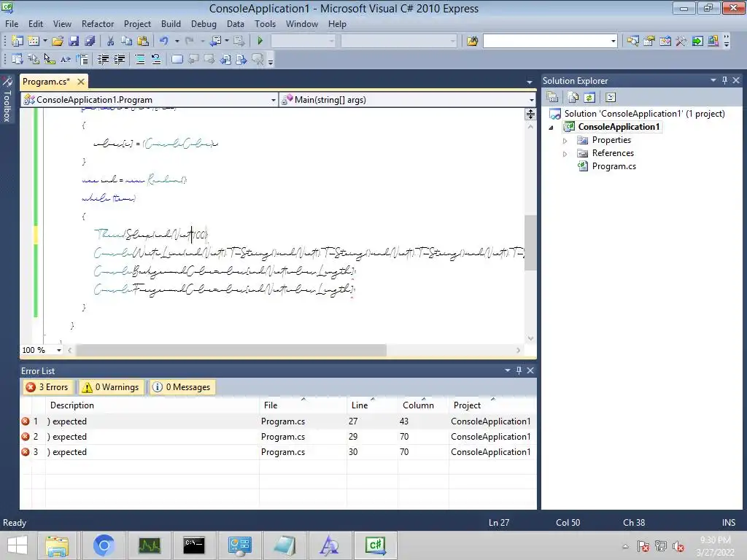Open the Debug menu
This screenshot has width=747, height=560.
click(204, 24)
